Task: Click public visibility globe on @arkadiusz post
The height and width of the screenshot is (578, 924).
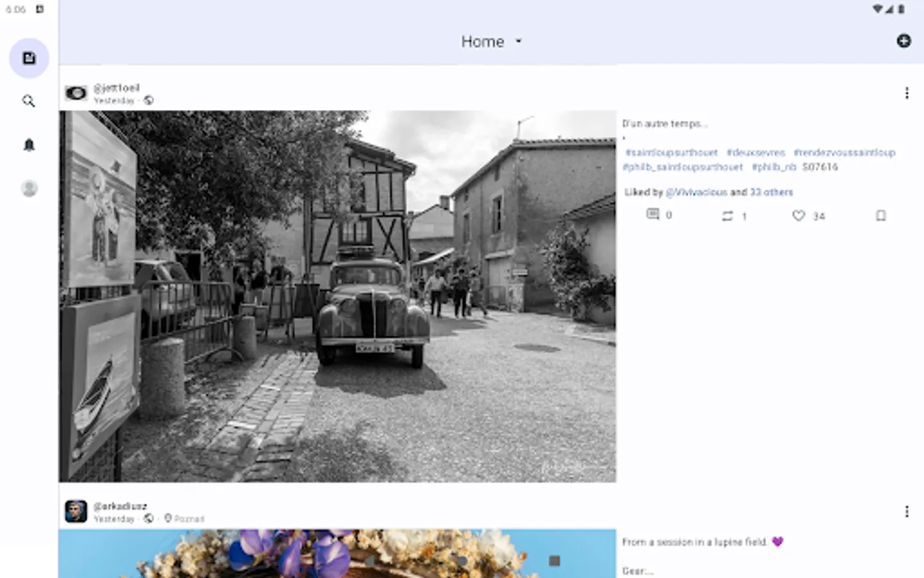Action: click(x=149, y=518)
